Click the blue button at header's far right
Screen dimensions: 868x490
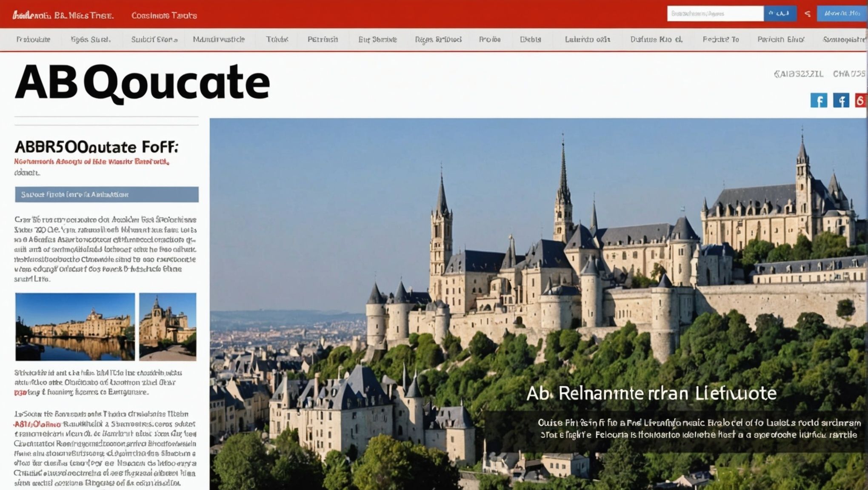pyautogui.click(x=842, y=14)
